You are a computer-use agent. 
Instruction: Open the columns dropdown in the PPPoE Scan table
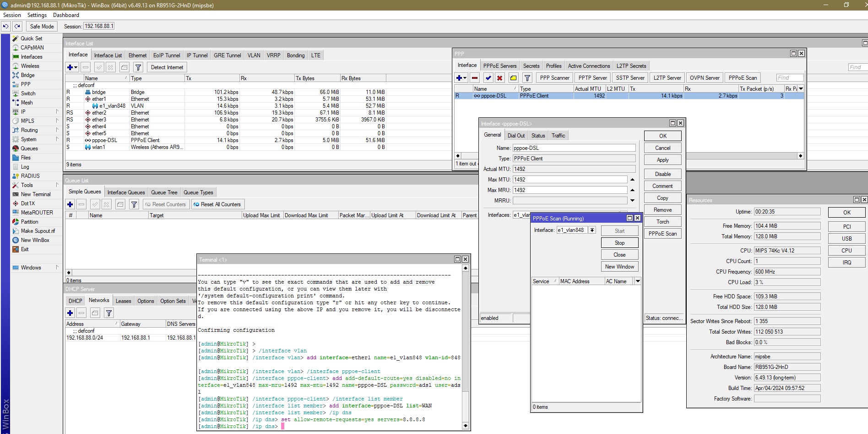[638, 281]
